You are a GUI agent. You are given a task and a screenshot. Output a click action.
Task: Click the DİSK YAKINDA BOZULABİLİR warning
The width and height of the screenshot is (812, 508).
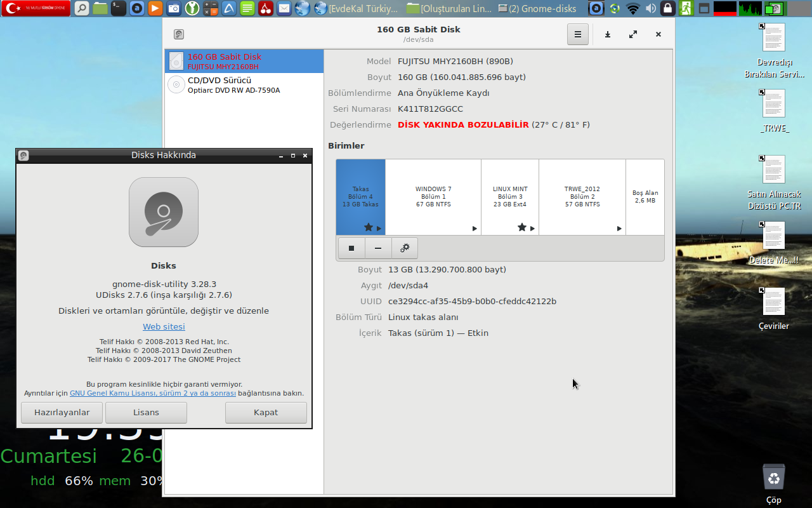point(463,124)
